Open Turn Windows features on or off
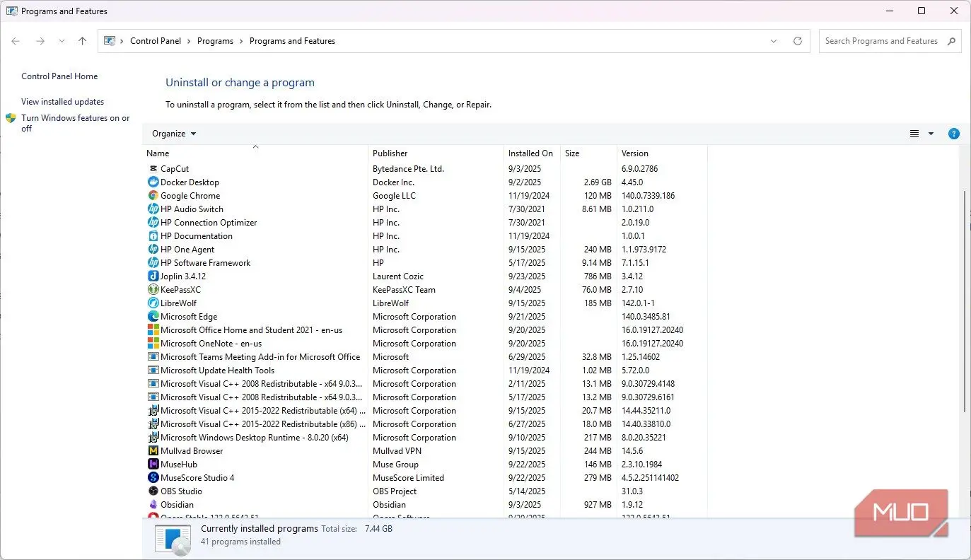Image resolution: width=971 pixels, height=560 pixels. coord(75,123)
